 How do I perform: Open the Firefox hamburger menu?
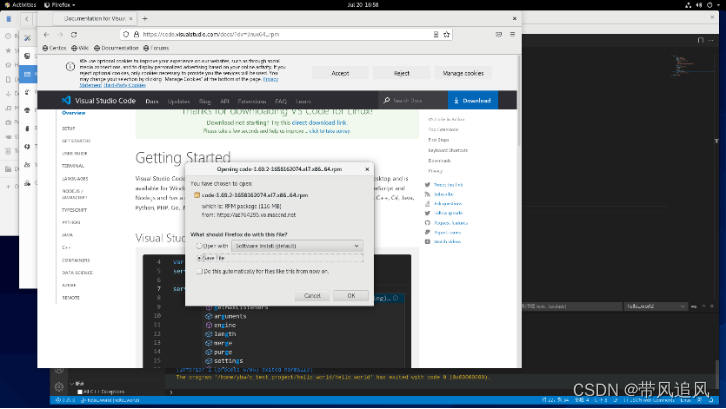[513, 34]
